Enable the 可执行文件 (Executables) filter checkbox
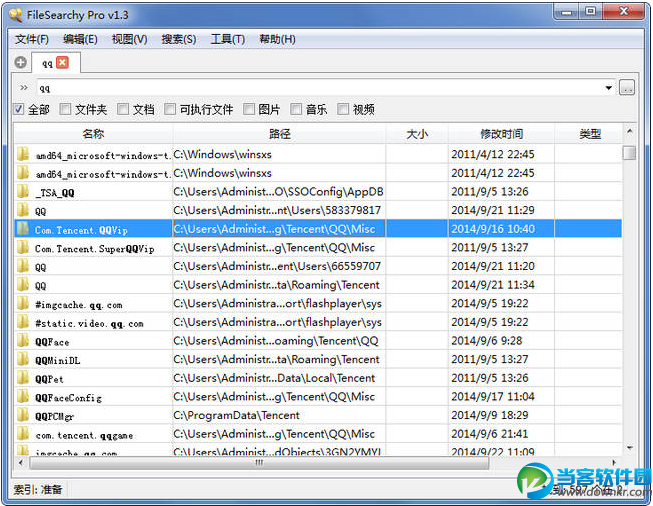 169,109
